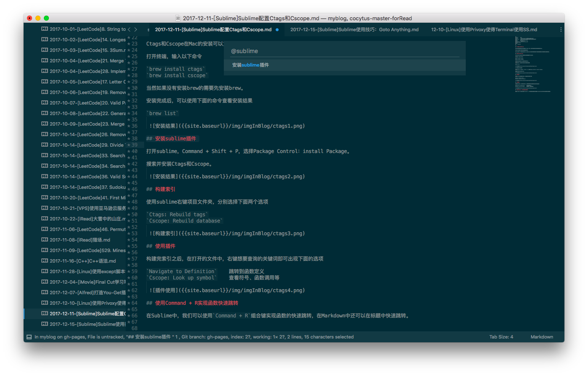The image size is (588, 376).
Task: Click the Markdown icon beside LeetCode 21. Merge
Action: [x=44, y=61]
